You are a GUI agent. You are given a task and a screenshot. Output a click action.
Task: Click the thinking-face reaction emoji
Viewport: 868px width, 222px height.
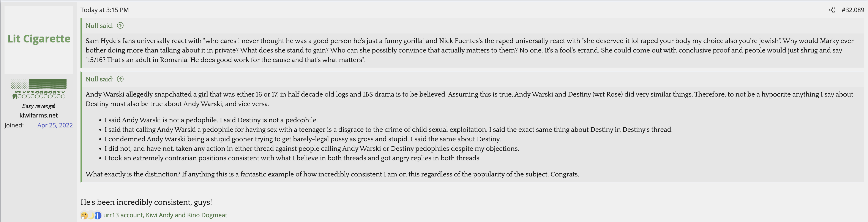(x=84, y=215)
